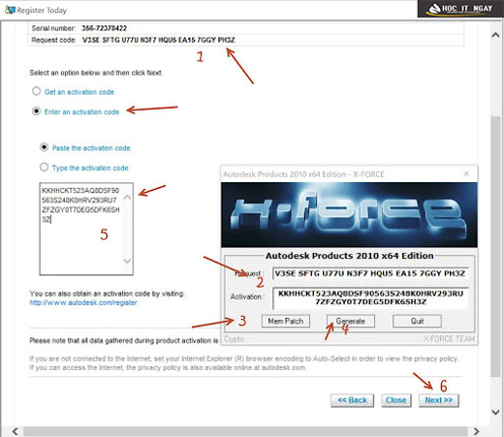Click the Request field in X-FORCE window
The width and height of the screenshot is (504, 437).
370,273
